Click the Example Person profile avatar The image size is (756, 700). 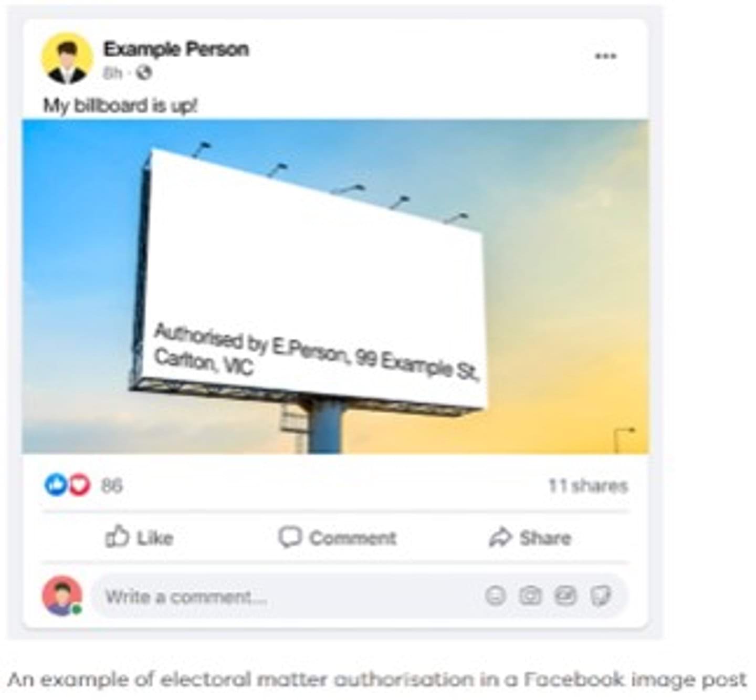click(67, 58)
